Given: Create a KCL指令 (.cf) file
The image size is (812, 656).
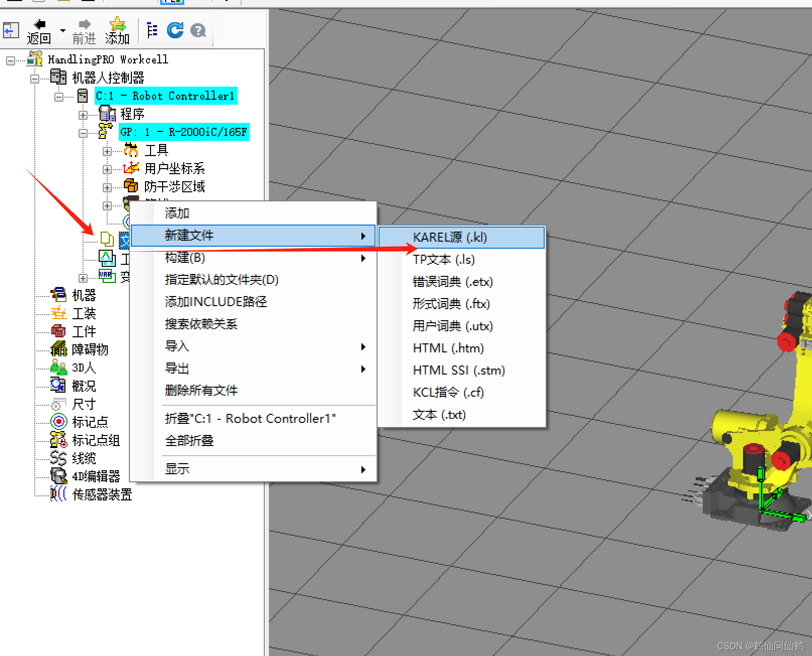Looking at the screenshot, I should (x=462, y=393).
